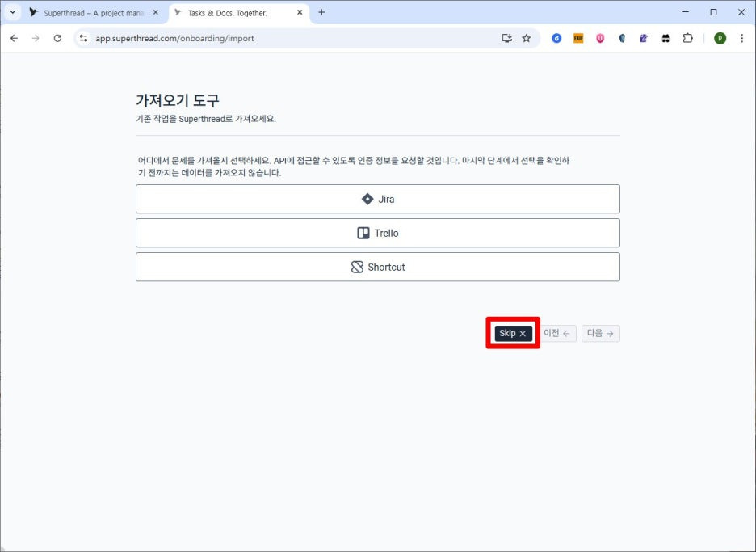Go back with the 이전 button
This screenshot has height=552, width=756.
(556, 334)
